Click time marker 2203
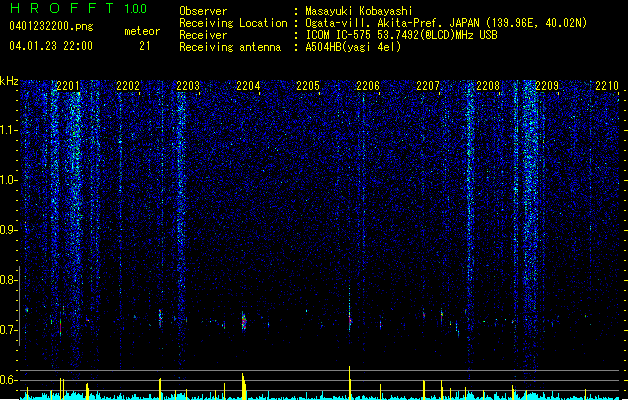This screenshot has height=400, width=629. pyautogui.click(x=188, y=86)
